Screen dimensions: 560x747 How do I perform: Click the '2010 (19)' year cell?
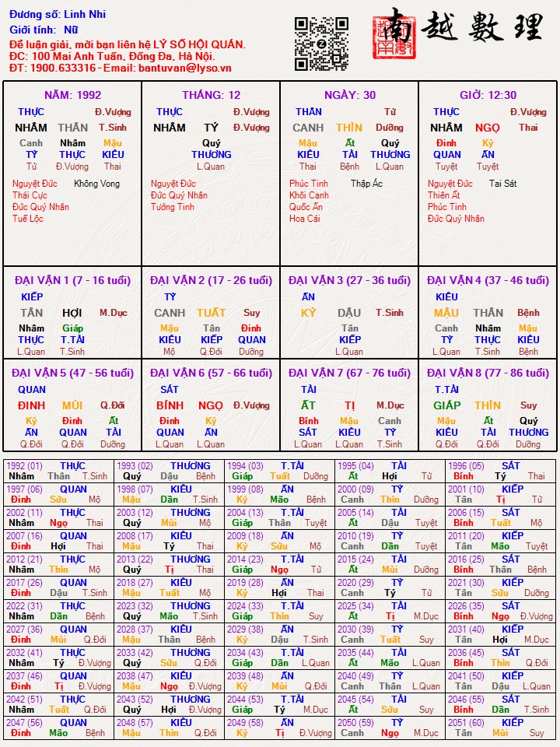(390, 542)
